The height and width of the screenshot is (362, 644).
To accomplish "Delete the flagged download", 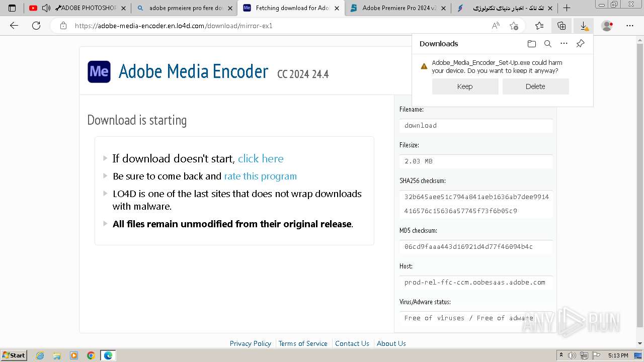I will pyautogui.click(x=535, y=86).
